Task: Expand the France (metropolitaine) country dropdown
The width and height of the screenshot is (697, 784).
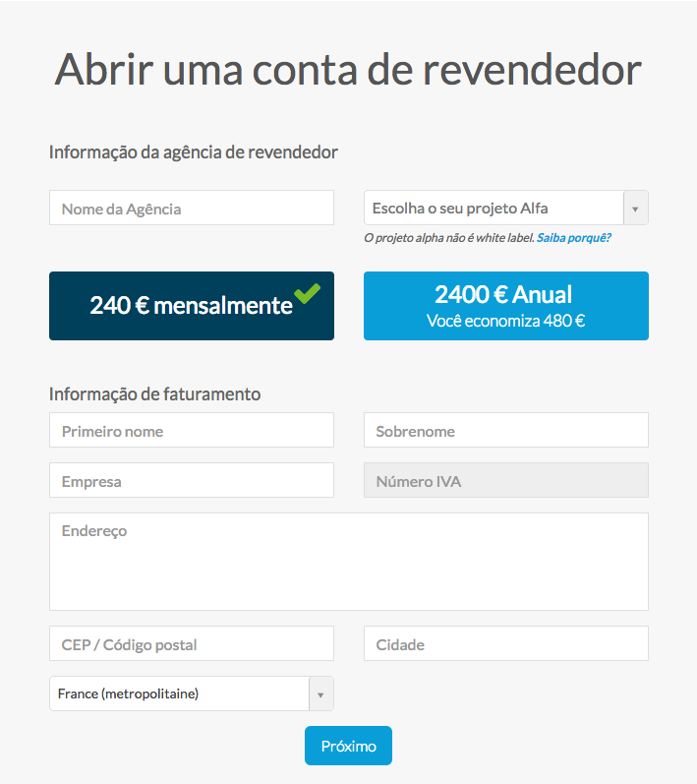Action: (x=179, y=694)
